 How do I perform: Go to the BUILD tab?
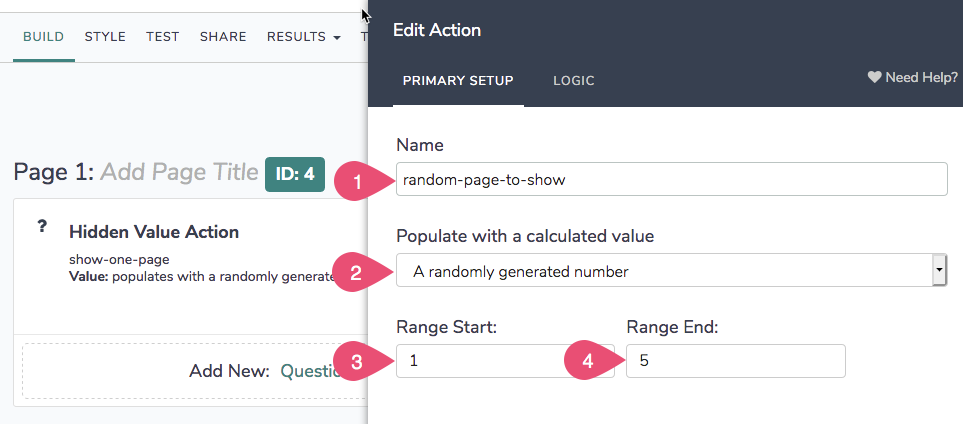click(44, 37)
